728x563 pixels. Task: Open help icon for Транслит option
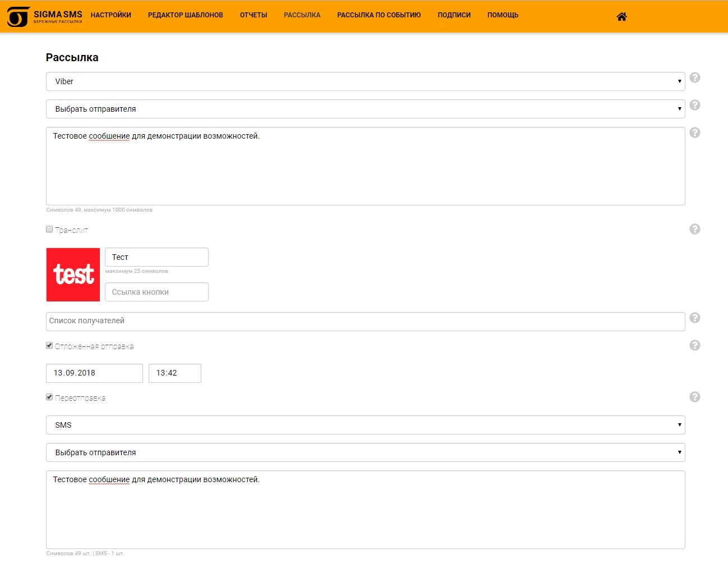click(694, 229)
